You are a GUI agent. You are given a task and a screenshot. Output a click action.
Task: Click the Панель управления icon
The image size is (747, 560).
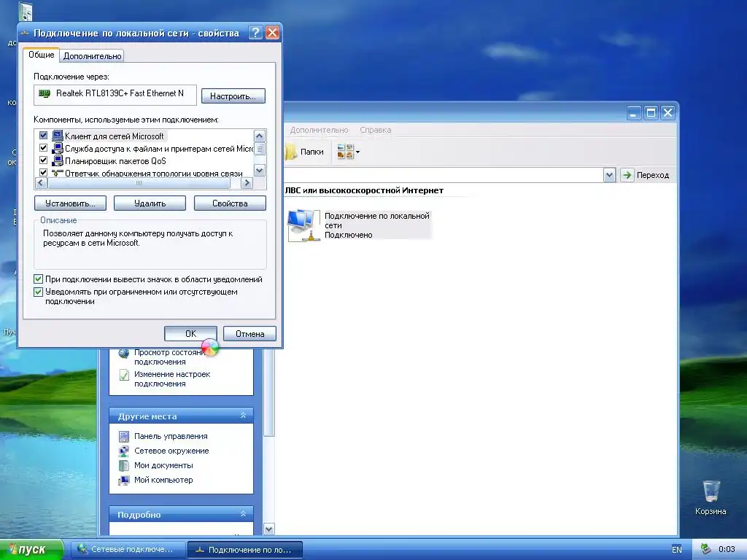124,436
